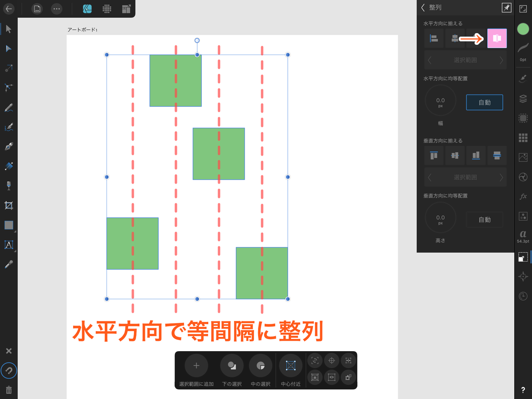This screenshot has height=399, width=532.
Task: Open the Stroke studio showing 0pt
Action: click(523, 51)
